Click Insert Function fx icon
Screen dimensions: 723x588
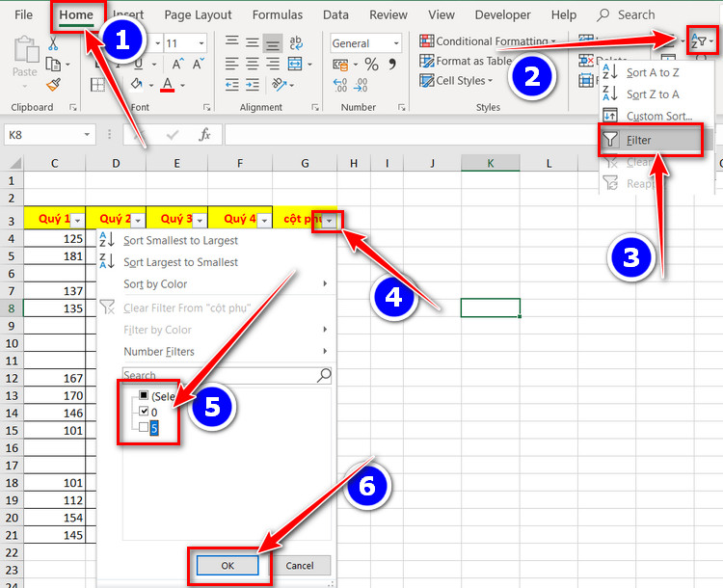(204, 135)
